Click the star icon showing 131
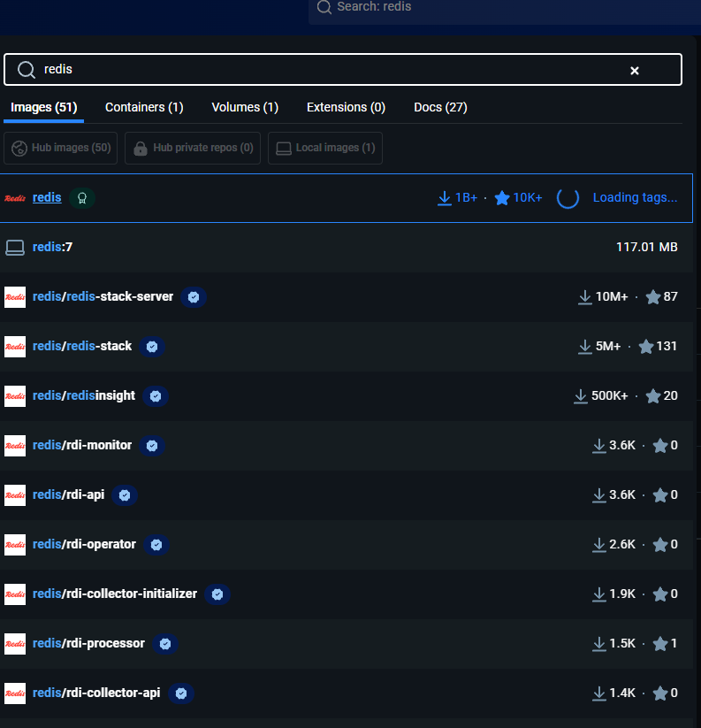The height and width of the screenshot is (728, 701). (x=646, y=347)
